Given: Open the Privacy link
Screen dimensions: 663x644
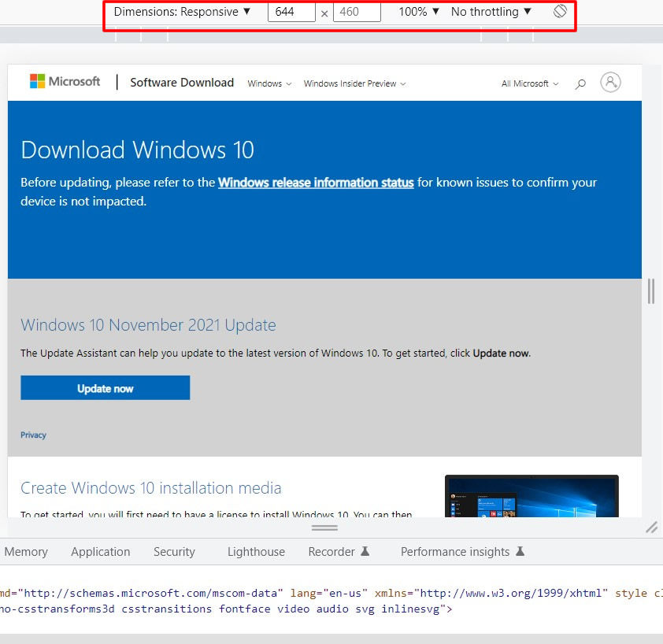Looking at the screenshot, I should (33, 435).
